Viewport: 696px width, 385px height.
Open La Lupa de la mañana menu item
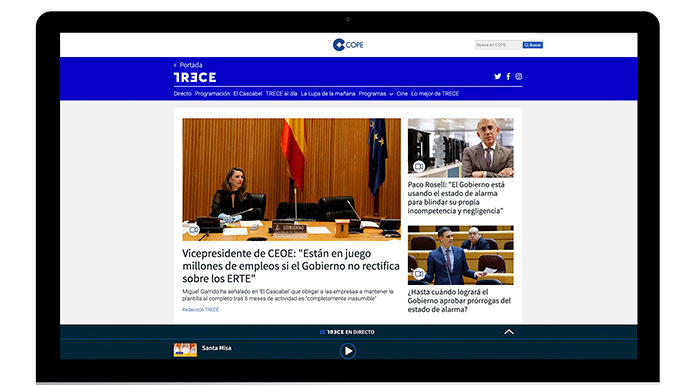click(328, 94)
